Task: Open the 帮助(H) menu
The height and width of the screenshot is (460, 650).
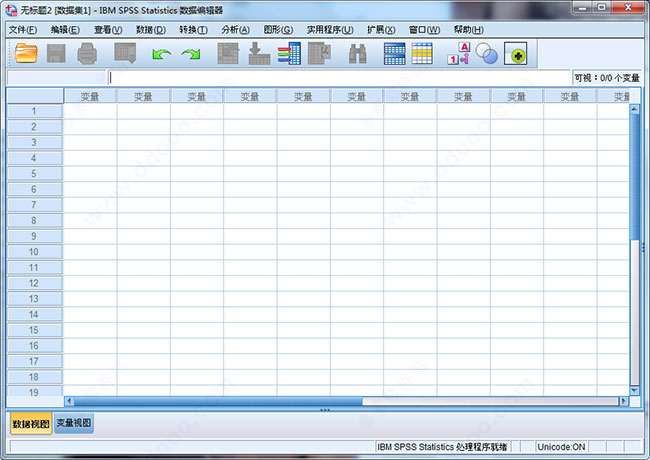Action: point(468,30)
